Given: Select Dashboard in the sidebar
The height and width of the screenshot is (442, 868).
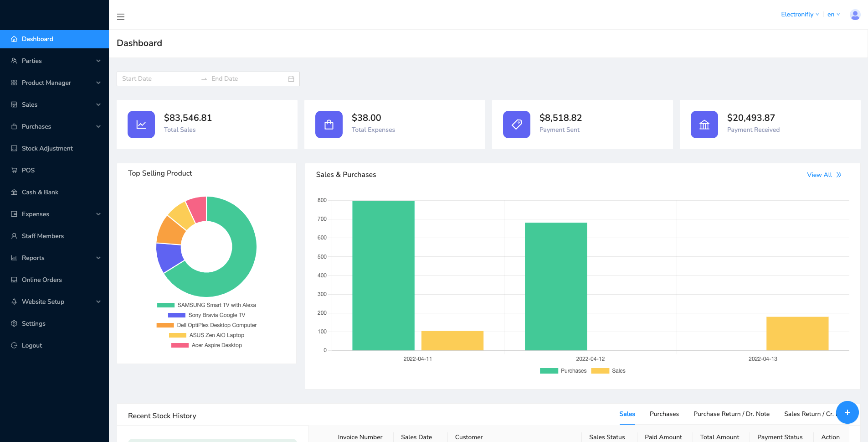Looking at the screenshot, I should (55, 39).
